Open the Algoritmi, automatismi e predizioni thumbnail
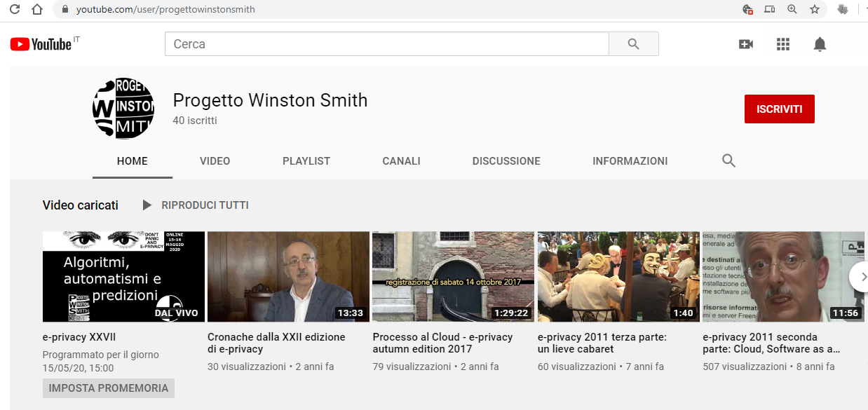The image size is (868, 410). click(x=123, y=276)
